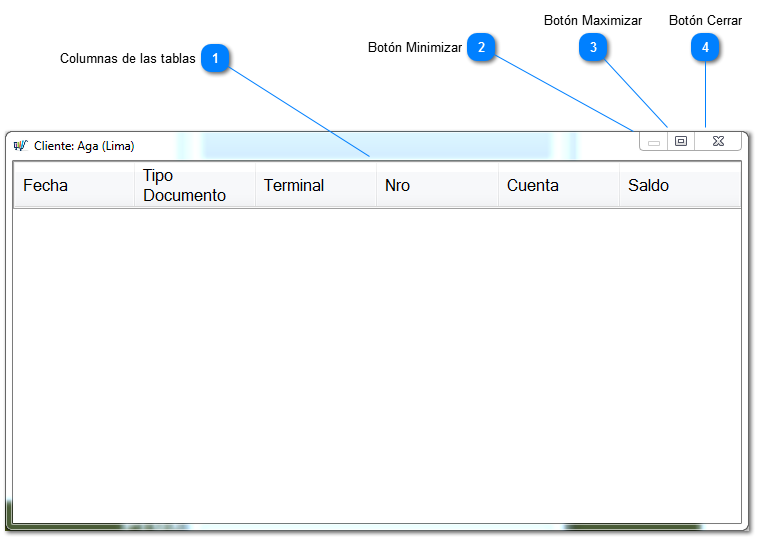Maximize the Cliente: Aga (Lima) window

[x=681, y=141]
